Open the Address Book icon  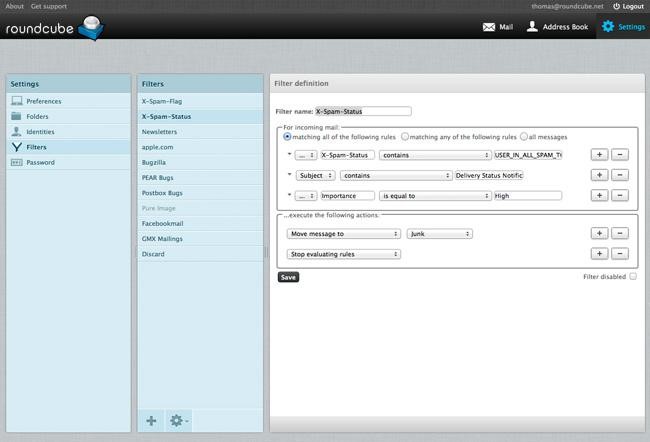533,26
